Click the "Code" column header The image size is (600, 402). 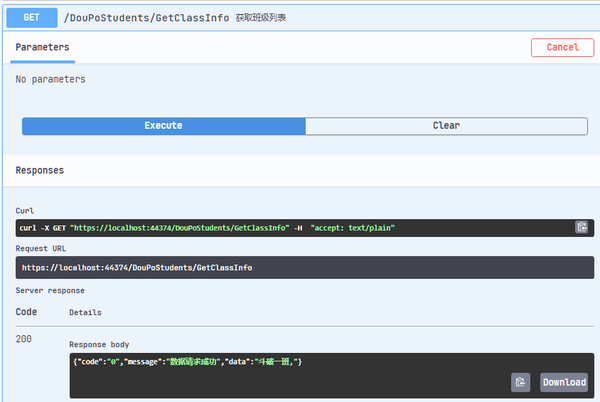click(x=27, y=312)
